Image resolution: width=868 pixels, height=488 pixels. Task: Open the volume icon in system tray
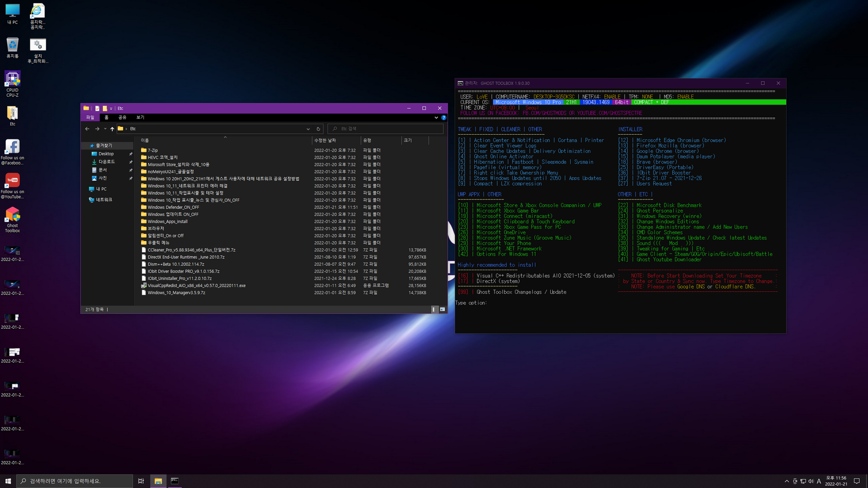point(811,481)
